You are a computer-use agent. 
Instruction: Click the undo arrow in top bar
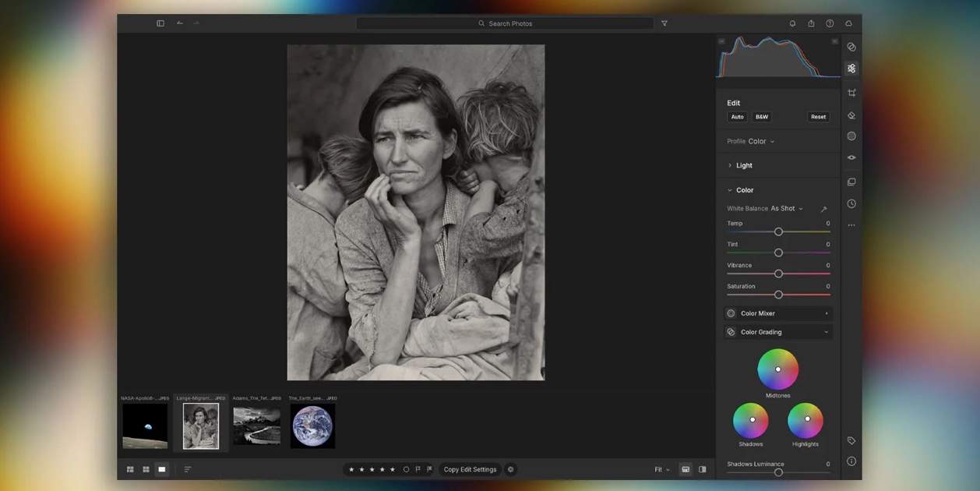tap(180, 23)
